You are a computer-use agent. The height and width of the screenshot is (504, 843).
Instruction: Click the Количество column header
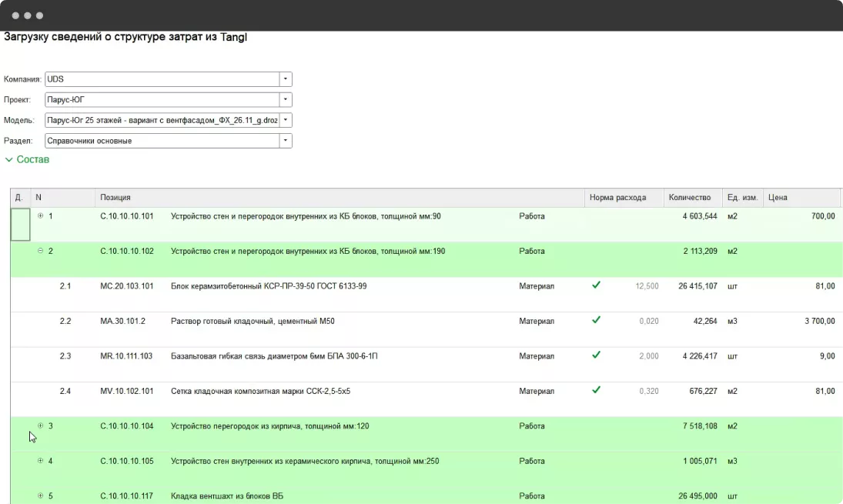pyautogui.click(x=692, y=198)
